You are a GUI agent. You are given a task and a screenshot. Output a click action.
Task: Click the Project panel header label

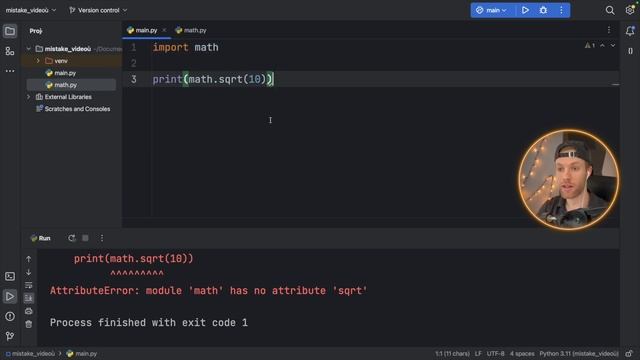pyautogui.click(x=36, y=31)
